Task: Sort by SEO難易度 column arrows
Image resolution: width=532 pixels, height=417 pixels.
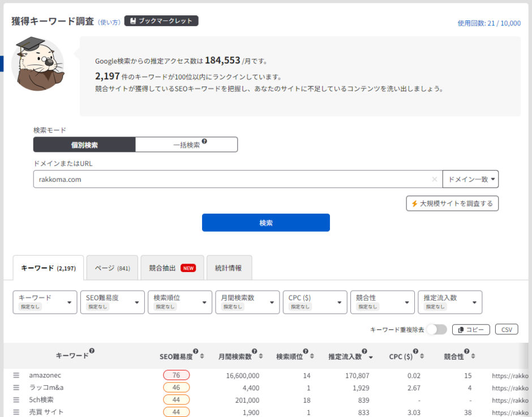Action: click(x=203, y=356)
